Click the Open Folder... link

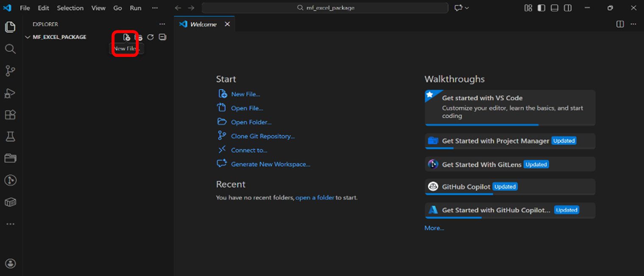(x=251, y=122)
